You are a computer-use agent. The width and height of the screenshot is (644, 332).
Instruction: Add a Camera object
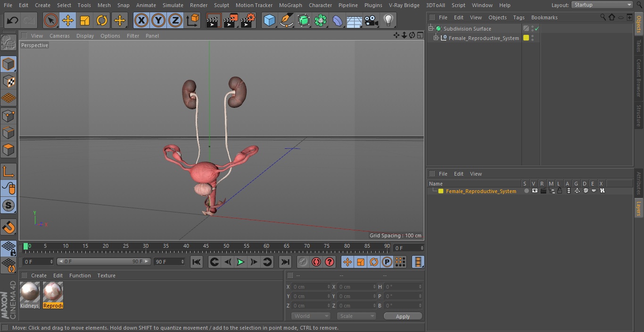click(x=372, y=20)
